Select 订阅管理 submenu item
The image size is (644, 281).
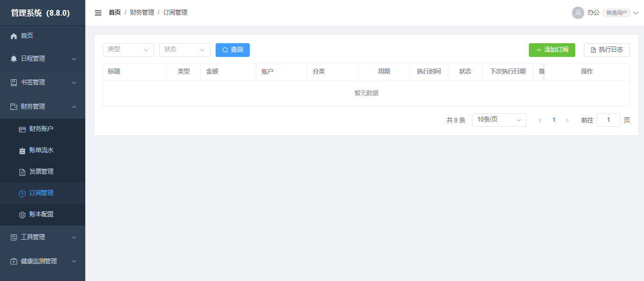pyautogui.click(x=43, y=193)
